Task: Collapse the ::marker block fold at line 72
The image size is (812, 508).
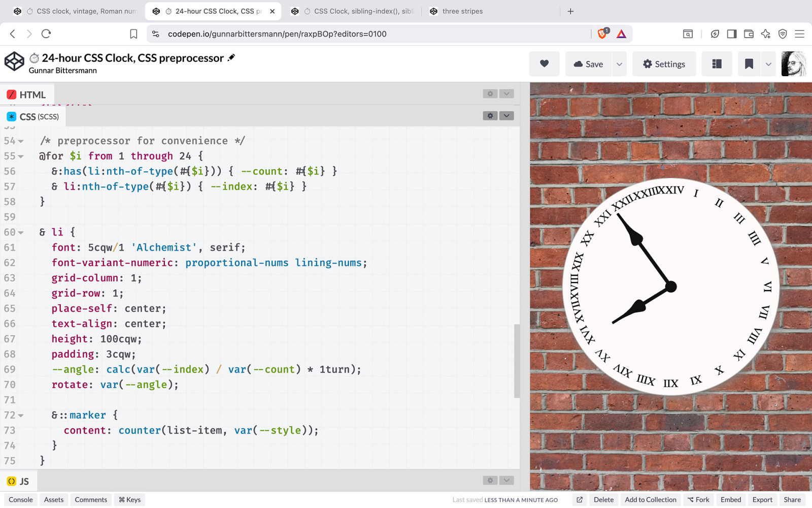Action: 21,416
